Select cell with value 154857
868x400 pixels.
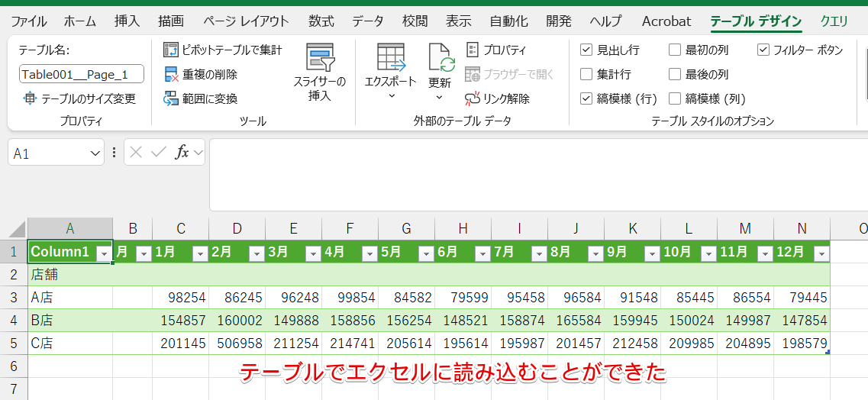coord(180,321)
